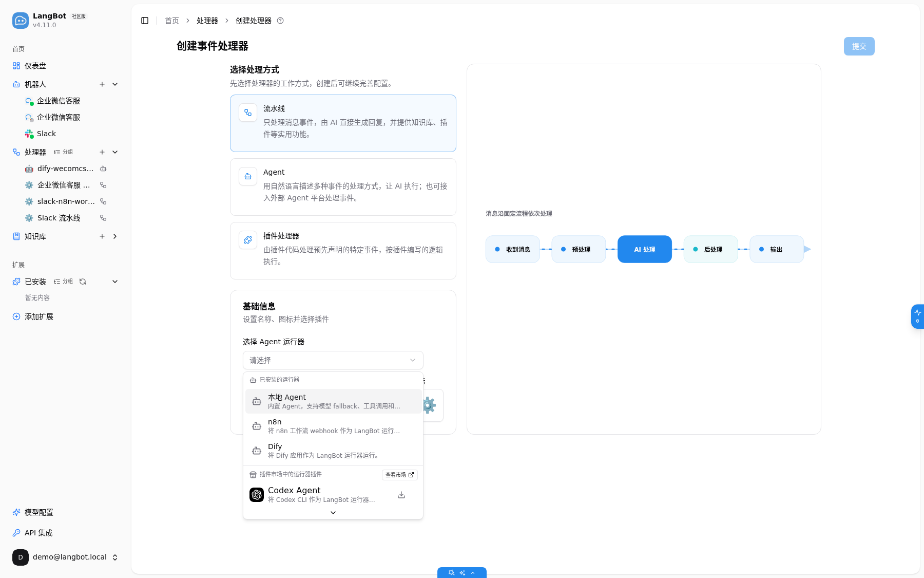Open 查看市场 marketplace link
This screenshot has height=578, width=924.
tap(400, 475)
